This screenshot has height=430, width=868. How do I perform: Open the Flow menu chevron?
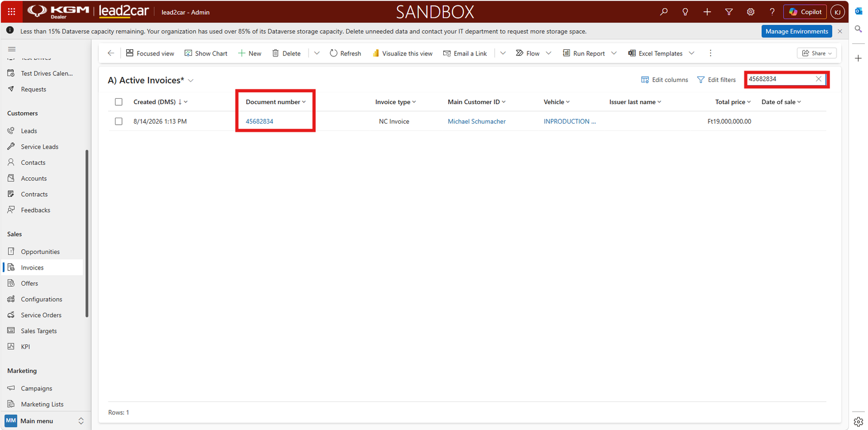(x=548, y=53)
